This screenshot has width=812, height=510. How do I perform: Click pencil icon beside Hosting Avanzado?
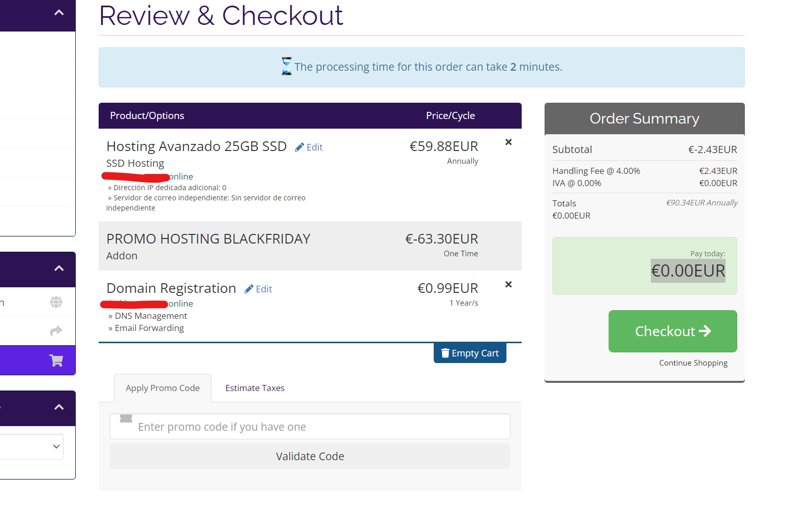click(x=299, y=147)
